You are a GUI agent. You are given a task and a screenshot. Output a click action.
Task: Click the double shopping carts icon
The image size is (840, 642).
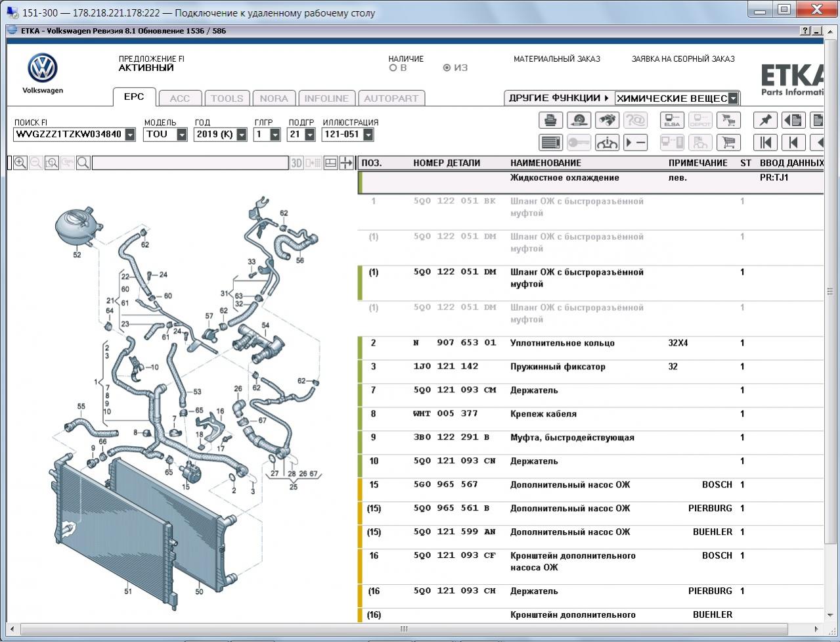pyautogui.click(x=728, y=120)
